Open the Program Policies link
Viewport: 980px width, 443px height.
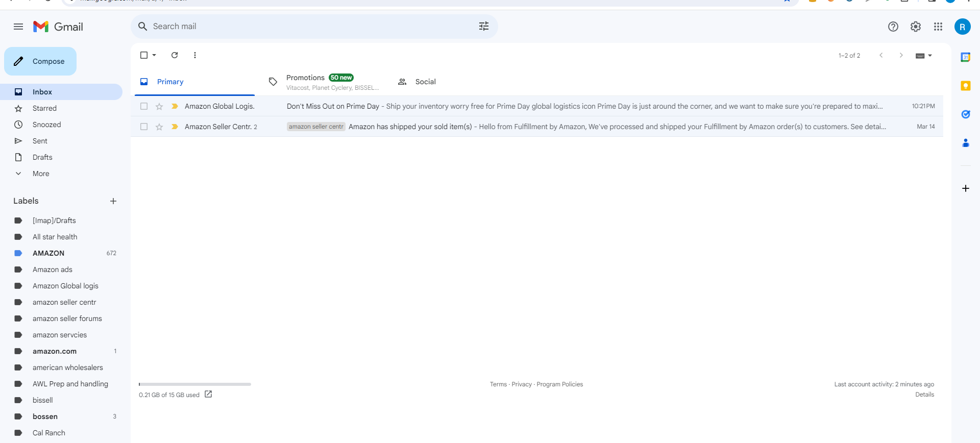coord(559,384)
